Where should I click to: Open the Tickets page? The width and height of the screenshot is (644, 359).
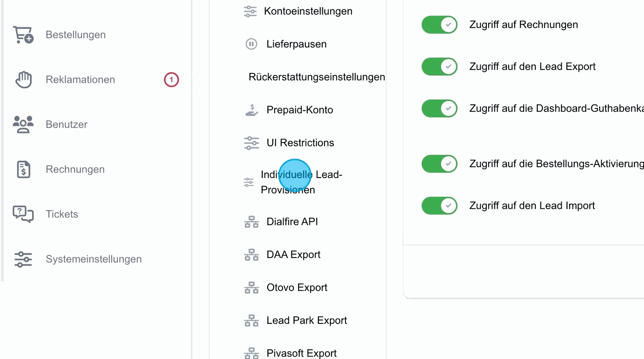tap(62, 214)
